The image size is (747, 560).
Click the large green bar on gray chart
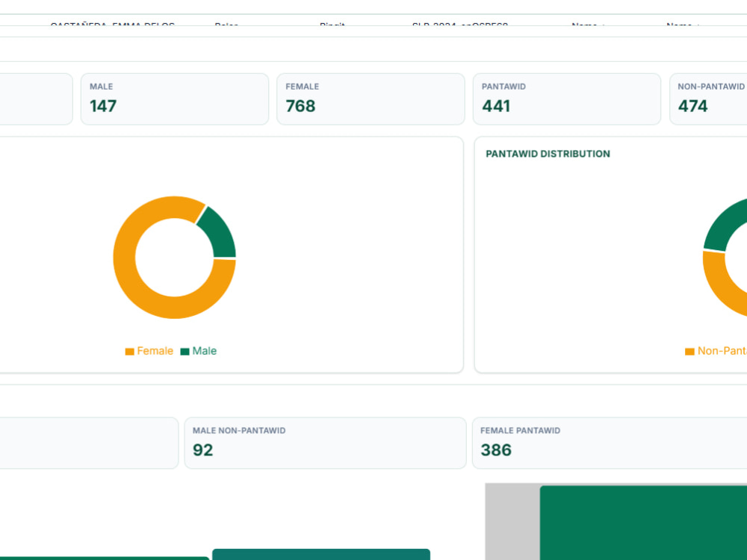click(643, 523)
